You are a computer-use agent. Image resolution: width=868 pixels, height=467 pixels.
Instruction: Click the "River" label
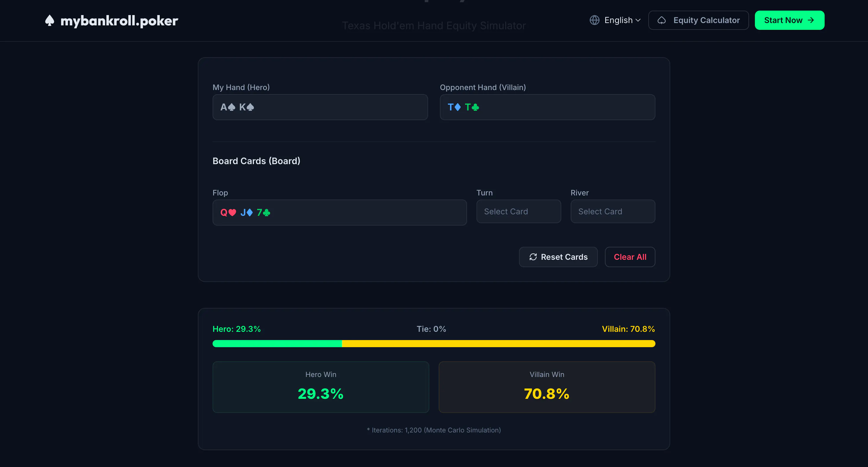coord(580,193)
